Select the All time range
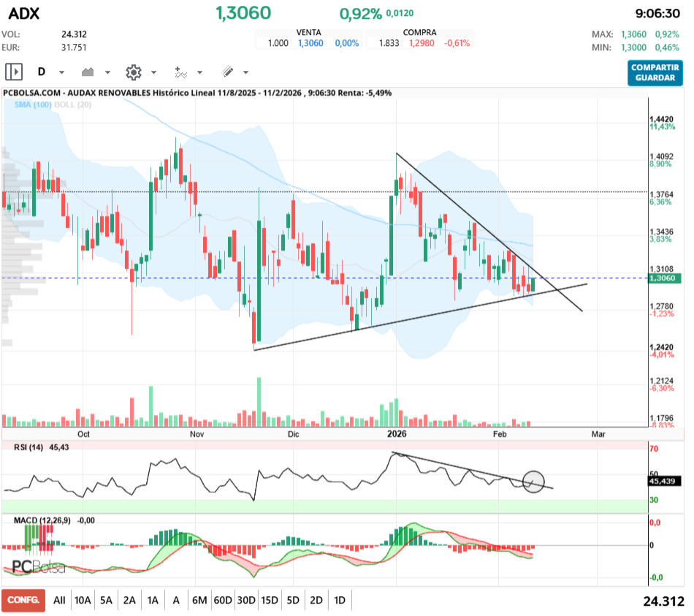694x616 pixels. 59,601
